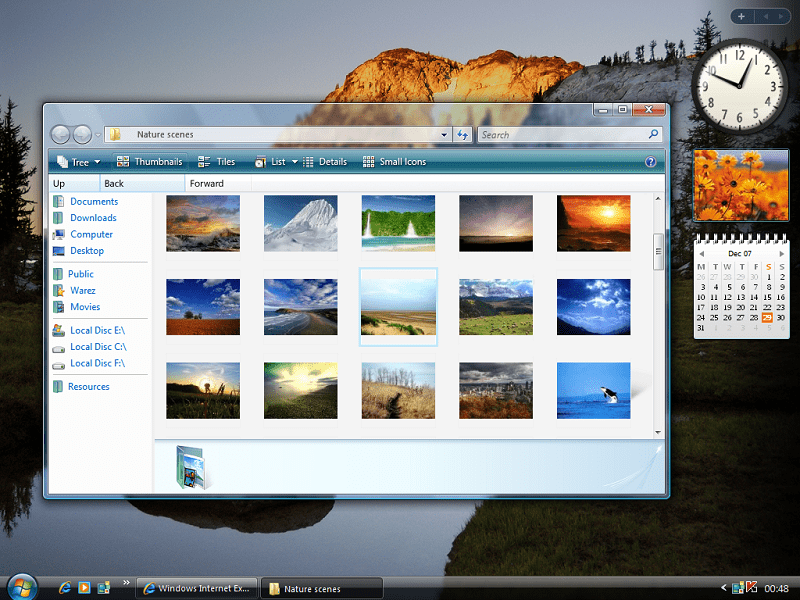This screenshot has height=600, width=800.
Task: Open the List view dropdown arrow
Action: (x=295, y=162)
